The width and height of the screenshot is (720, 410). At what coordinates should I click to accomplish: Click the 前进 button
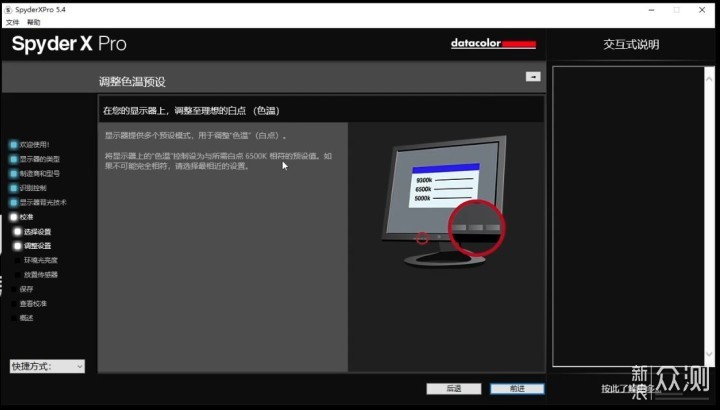517,388
